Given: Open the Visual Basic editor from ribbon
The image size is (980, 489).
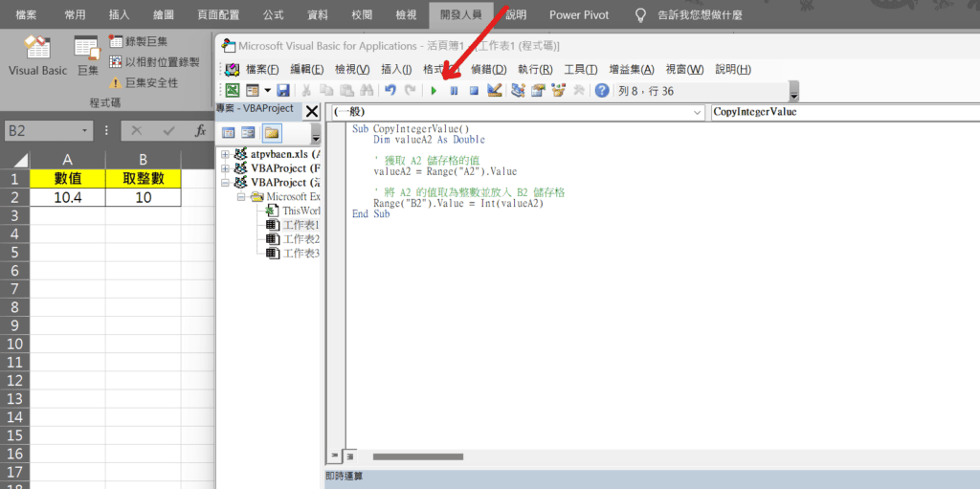Looking at the screenshot, I should pos(37,56).
